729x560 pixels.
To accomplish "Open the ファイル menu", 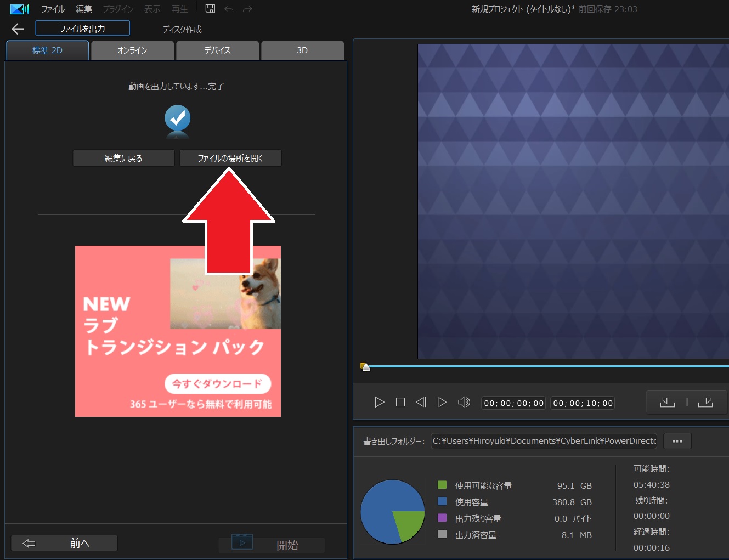I will (52, 9).
